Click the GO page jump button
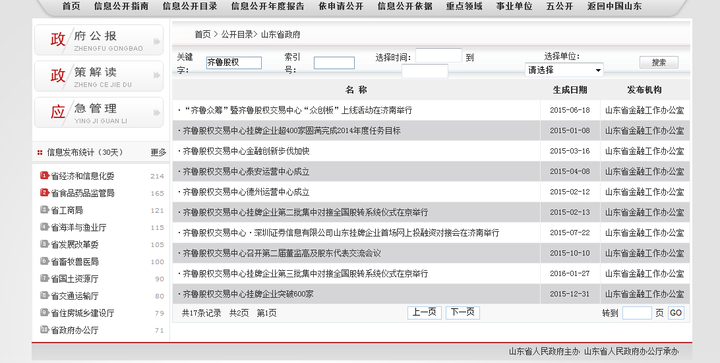Screen dimensions: 720x363 676,313
